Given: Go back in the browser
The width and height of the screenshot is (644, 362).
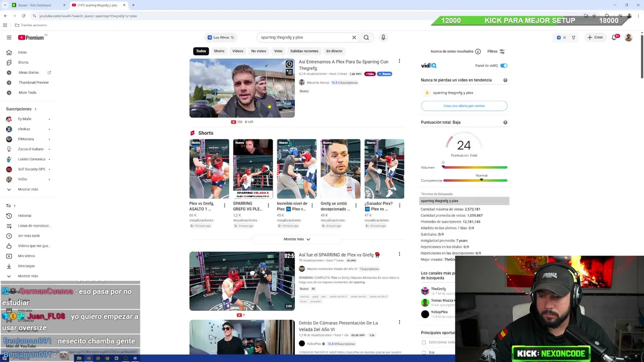Looking at the screenshot, I should tap(5, 16).
